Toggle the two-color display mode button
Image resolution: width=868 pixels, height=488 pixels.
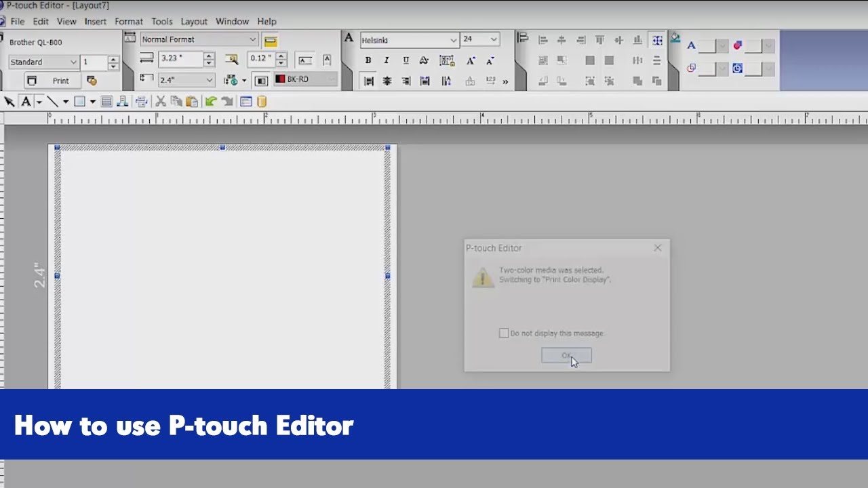[x=261, y=81]
